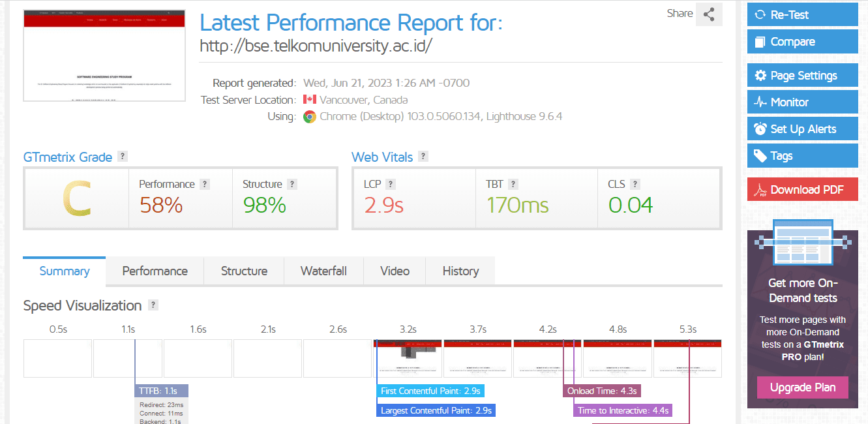The image size is (868, 424).
Task: Run the Re-Test button
Action: [x=803, y=14]
